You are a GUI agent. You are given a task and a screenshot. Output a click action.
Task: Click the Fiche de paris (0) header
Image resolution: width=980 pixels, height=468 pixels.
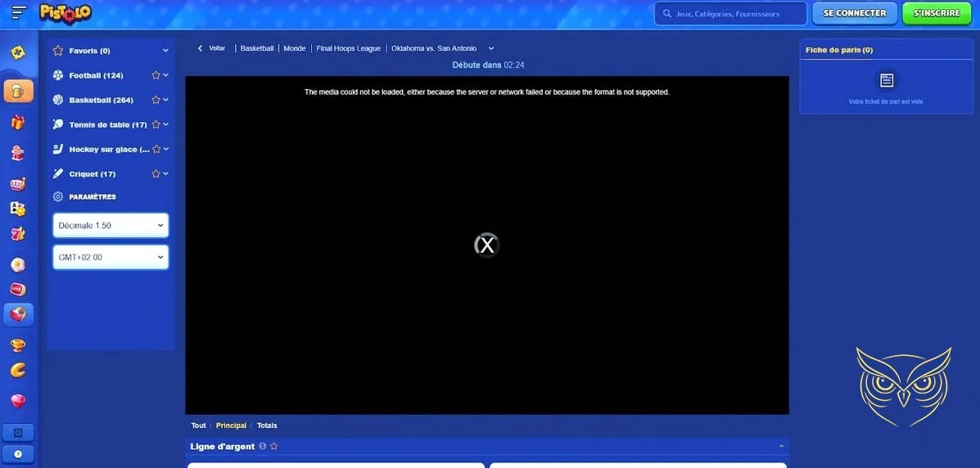tap(838, 50)
